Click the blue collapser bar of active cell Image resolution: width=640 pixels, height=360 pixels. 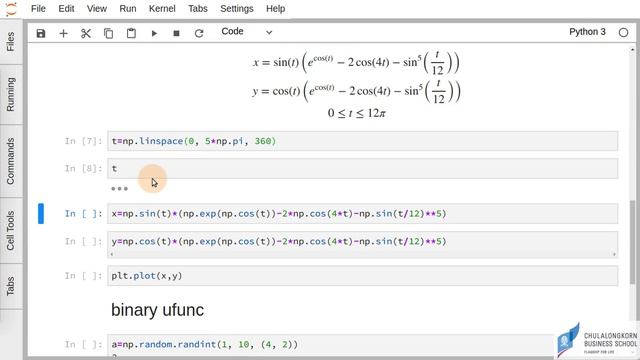(x=41, y=213)
